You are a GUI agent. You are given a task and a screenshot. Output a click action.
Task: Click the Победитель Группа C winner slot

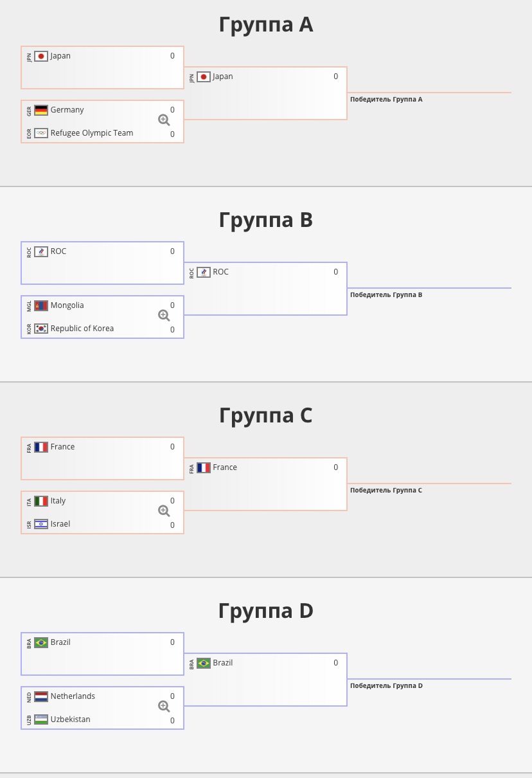[386, 491]
